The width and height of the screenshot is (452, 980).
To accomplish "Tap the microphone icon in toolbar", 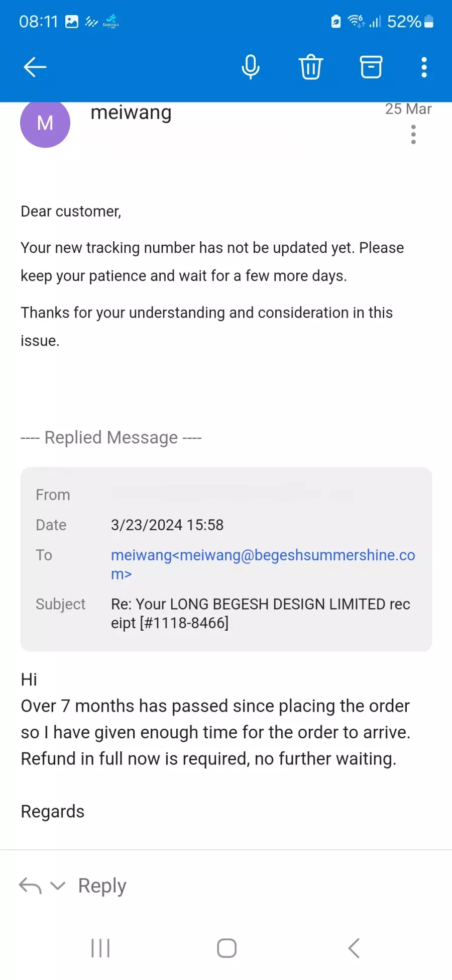I will click(251, 67).
